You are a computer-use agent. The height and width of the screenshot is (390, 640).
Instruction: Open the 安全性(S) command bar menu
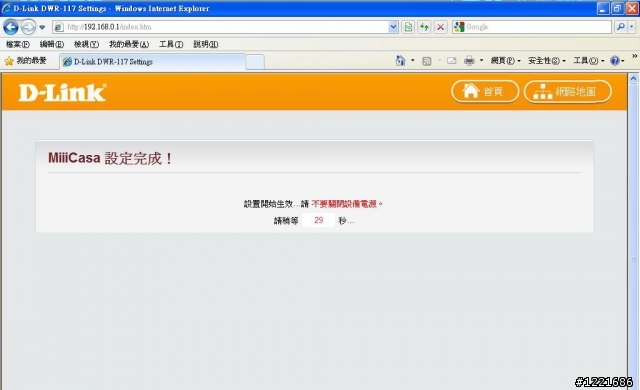(547, 61)
